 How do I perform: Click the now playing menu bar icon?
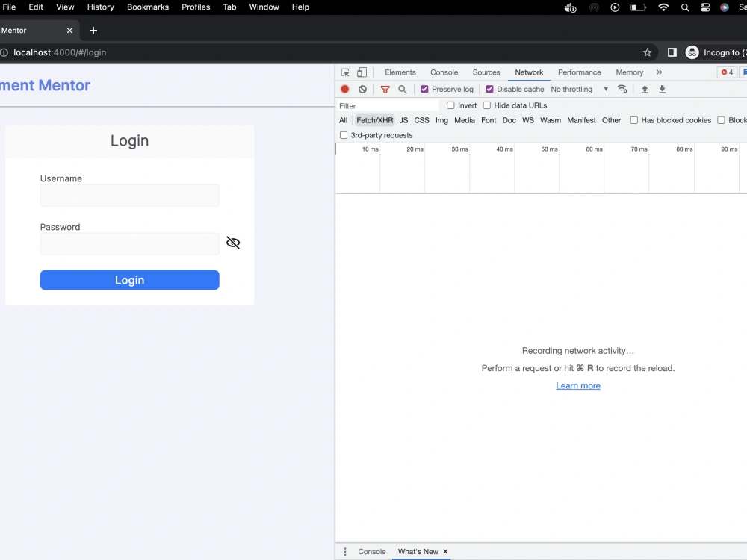pyautogui.click(x=615, y=7)
